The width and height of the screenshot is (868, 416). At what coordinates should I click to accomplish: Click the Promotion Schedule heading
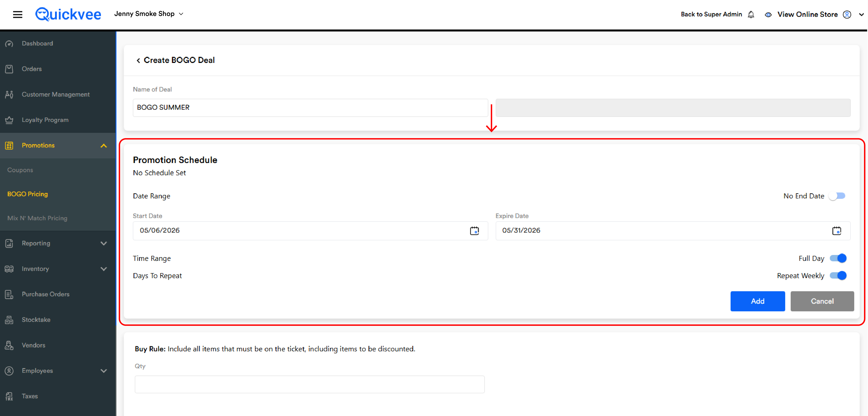click(x=175, y=160)
